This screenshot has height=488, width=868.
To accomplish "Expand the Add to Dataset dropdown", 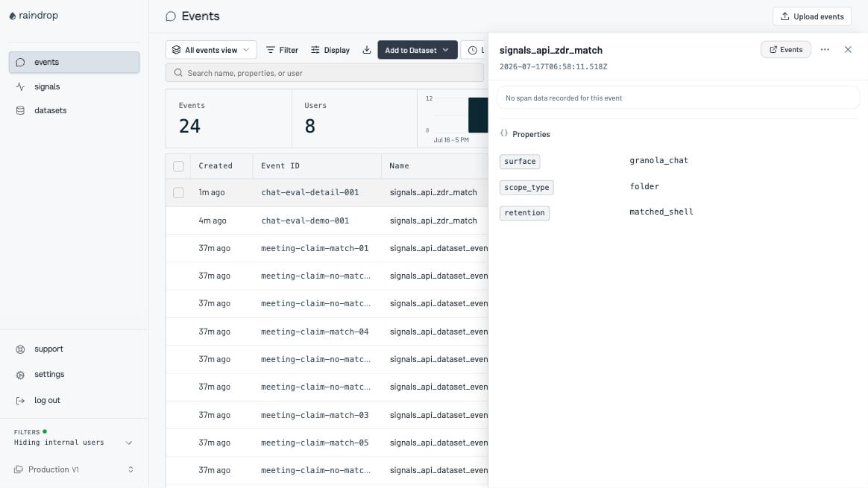I will tap(418, 50).
